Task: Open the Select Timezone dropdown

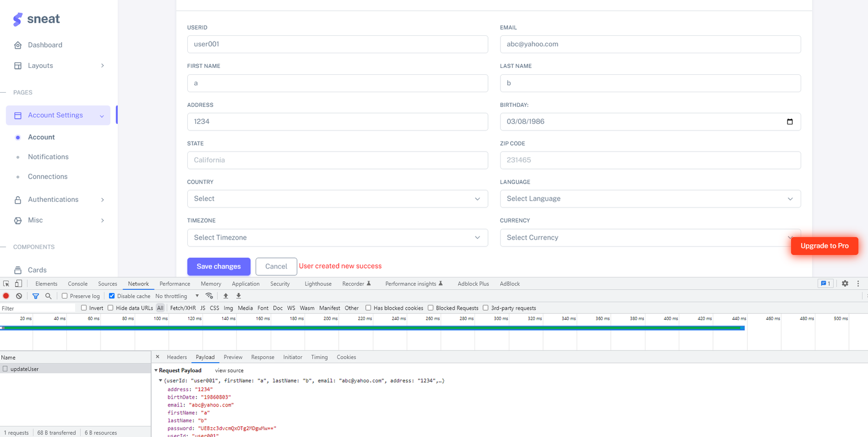Action: (338, 237)
